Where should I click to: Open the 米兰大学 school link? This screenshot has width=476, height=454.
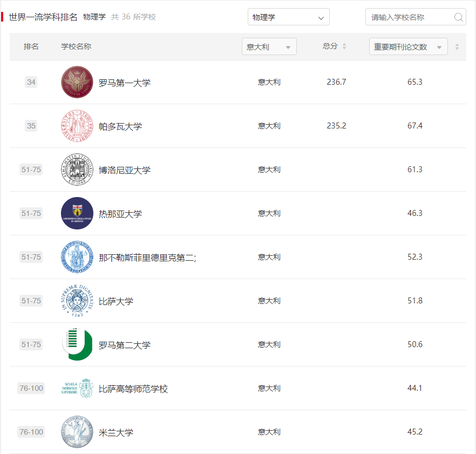pos(116,432)
